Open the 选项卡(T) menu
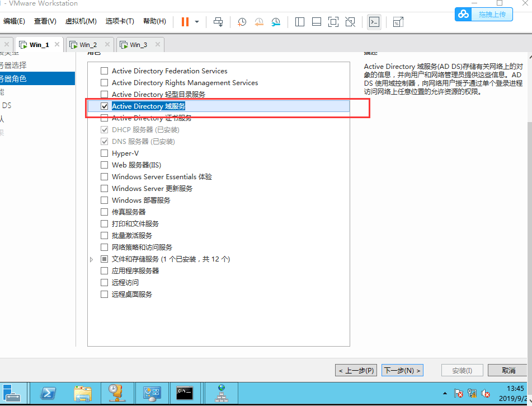This screenshot has width=532, height=406. click(120, 21)
